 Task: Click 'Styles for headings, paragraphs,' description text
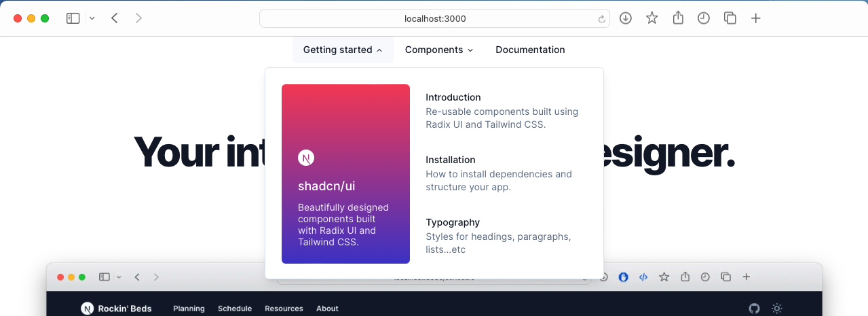498,236
